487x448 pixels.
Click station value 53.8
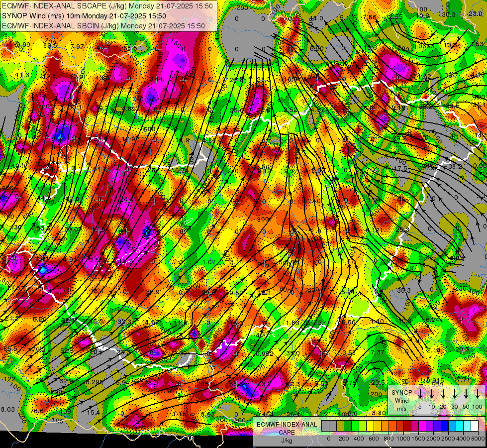[x=43, y=228]
